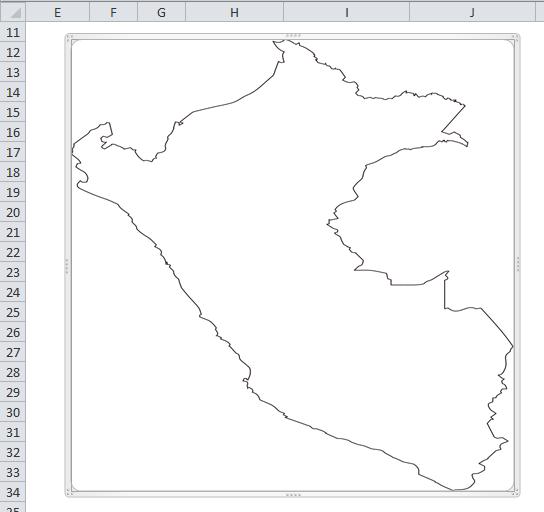Select column J header

point(472,12)
